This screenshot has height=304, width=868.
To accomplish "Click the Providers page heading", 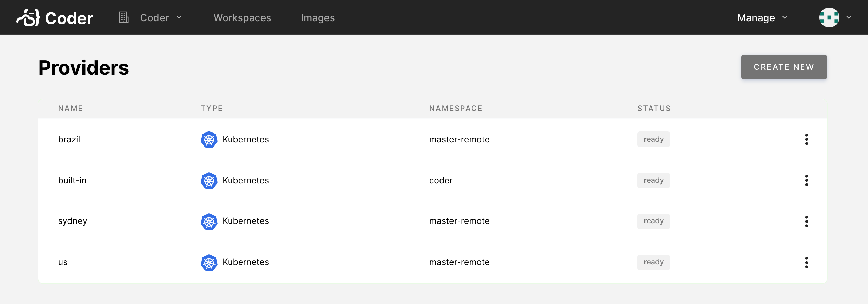I will click(x=84, y=67).
